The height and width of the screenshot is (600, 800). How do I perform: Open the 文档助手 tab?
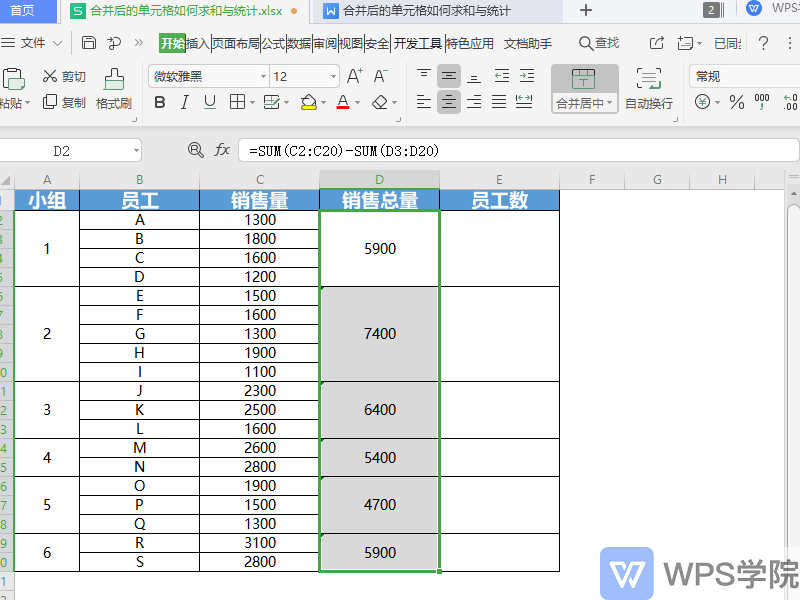pos(528,43)
